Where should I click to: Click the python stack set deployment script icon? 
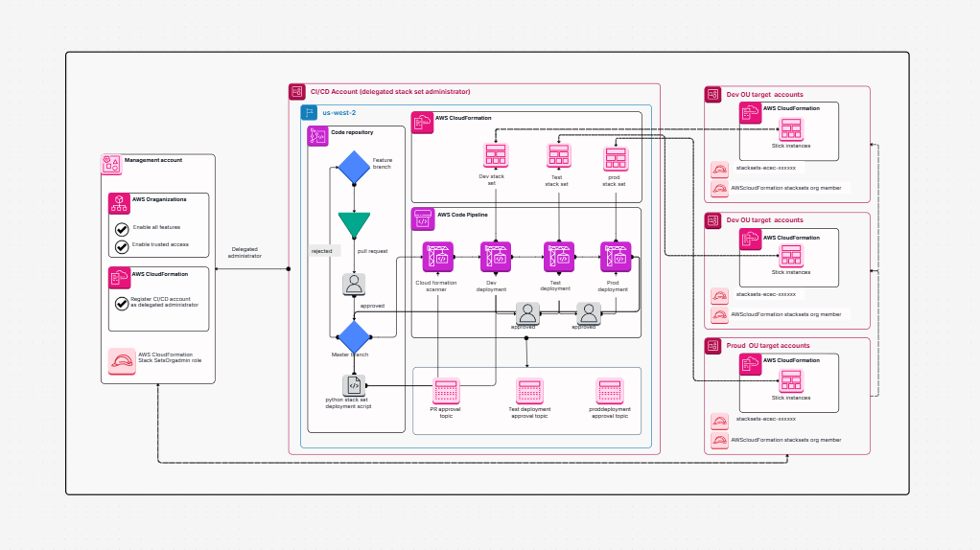[x=354, y=385]
